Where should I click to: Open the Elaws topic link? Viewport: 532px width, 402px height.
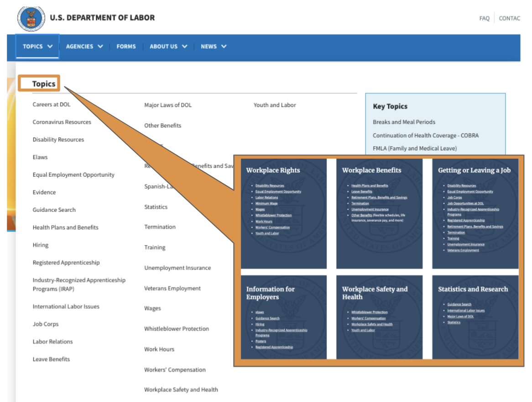[40, 157]
